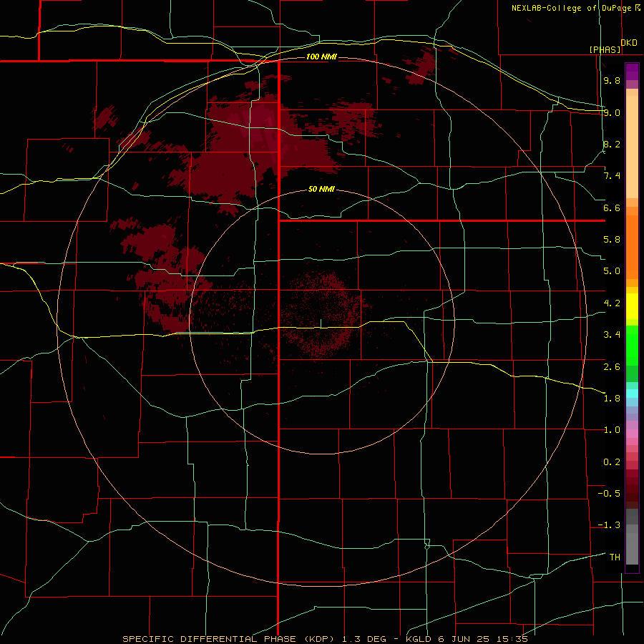
Task: Click the [PHAS] units label
Action: 605,50
